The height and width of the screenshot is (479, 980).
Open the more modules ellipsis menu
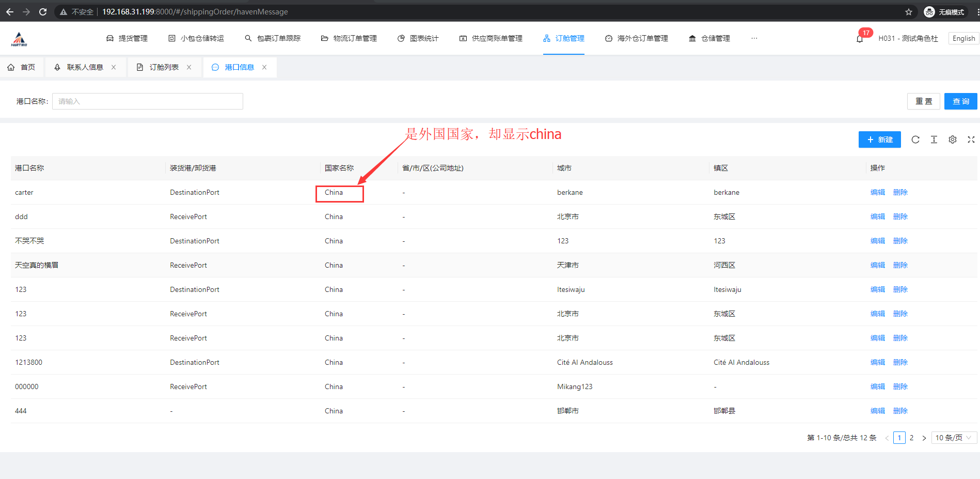coord(754,38)
